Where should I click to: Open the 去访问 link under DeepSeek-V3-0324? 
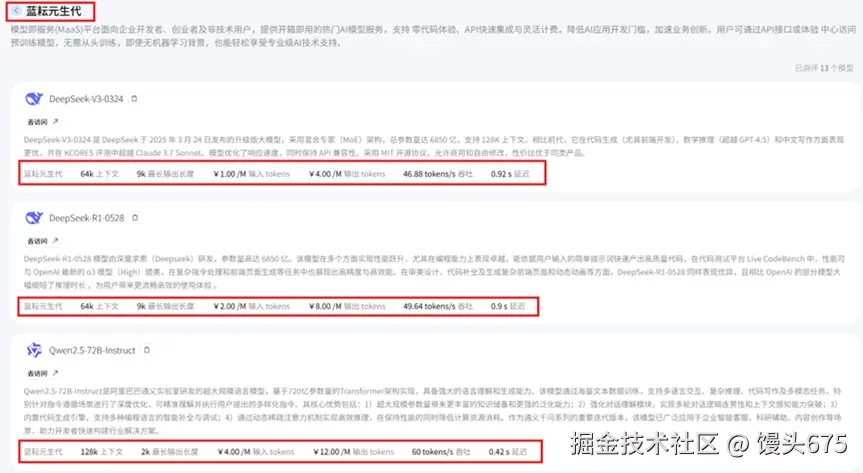pos(42,122)
